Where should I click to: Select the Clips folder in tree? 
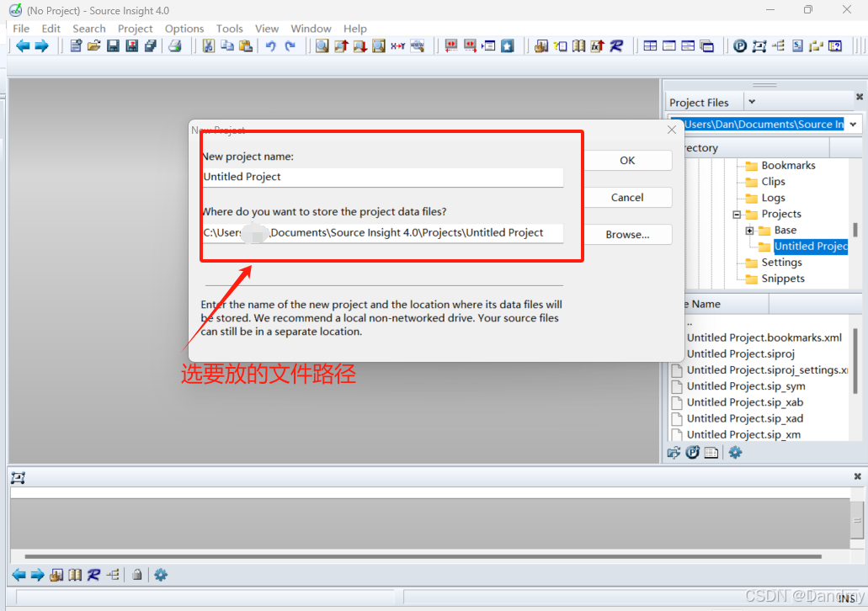[773, 182]
